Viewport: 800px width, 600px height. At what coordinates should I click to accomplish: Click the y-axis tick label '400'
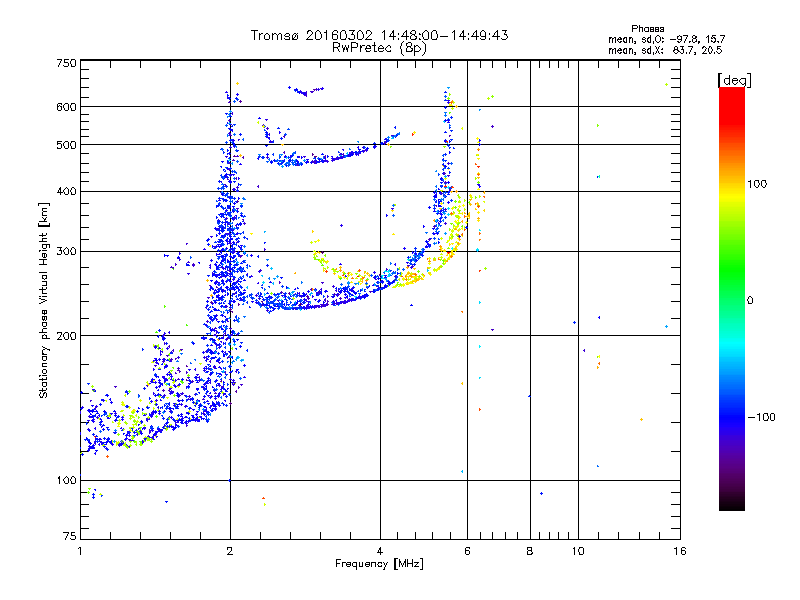pos(66,192)
